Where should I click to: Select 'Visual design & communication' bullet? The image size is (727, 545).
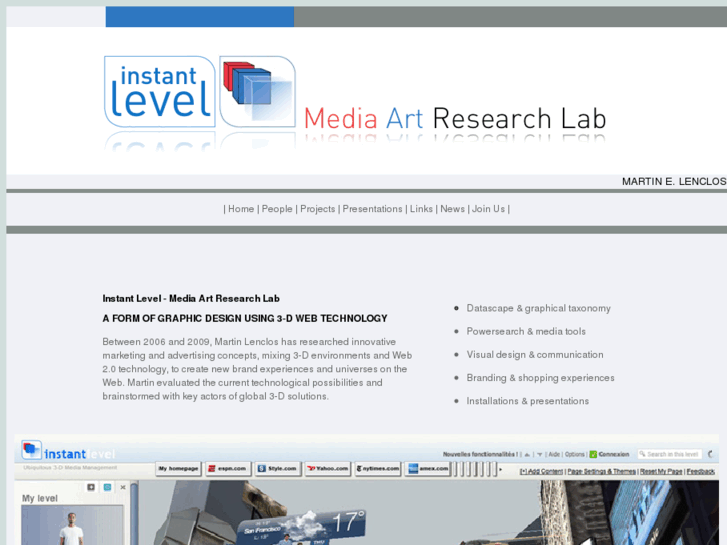tap(535, 355)
